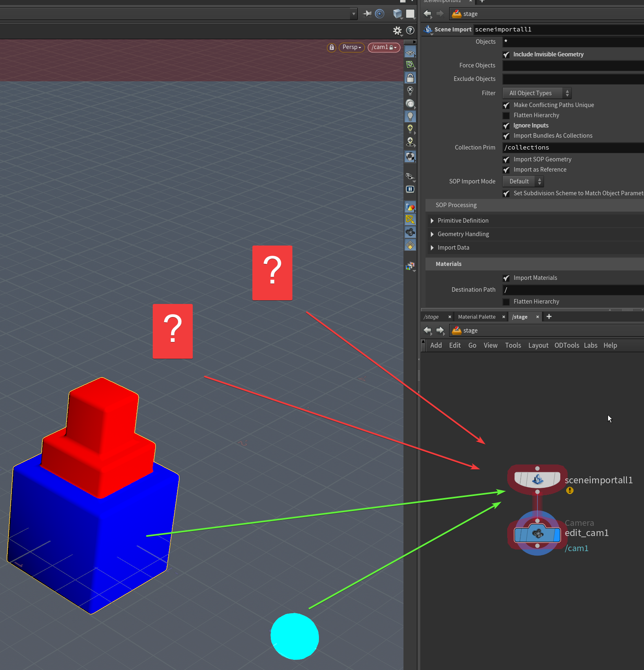Click the sceneimportall1 node icon
Viewport: 644px width, 670px height.
click(537, 480)
